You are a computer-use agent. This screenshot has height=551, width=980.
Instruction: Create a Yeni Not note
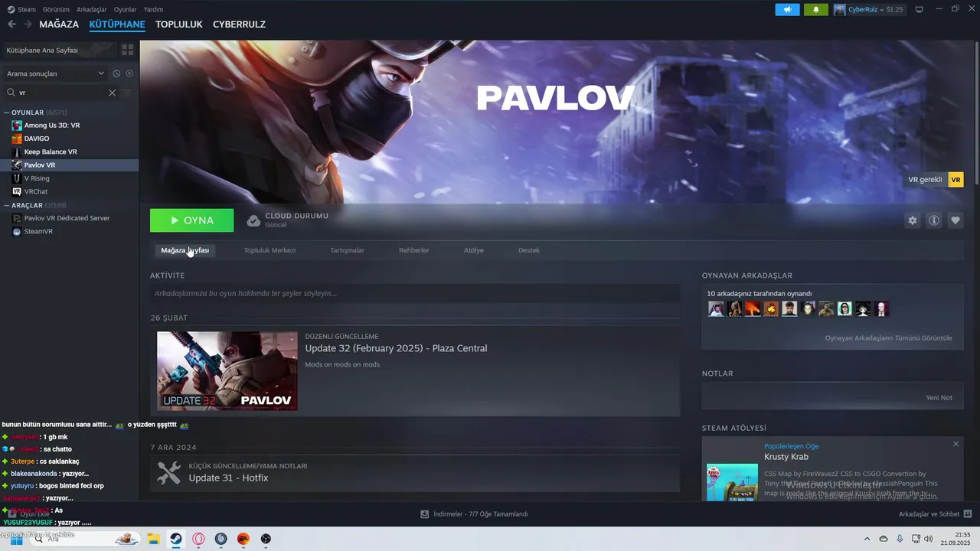[x=939, y=398]
